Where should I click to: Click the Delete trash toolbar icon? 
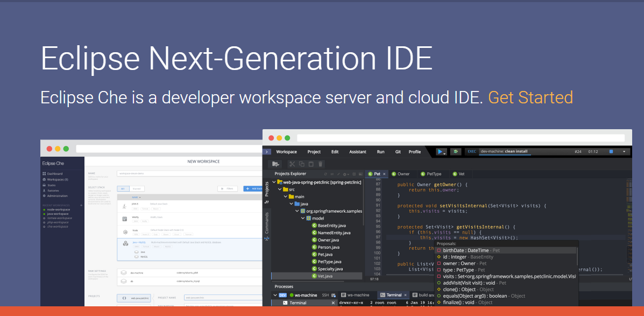click(320, 164)
